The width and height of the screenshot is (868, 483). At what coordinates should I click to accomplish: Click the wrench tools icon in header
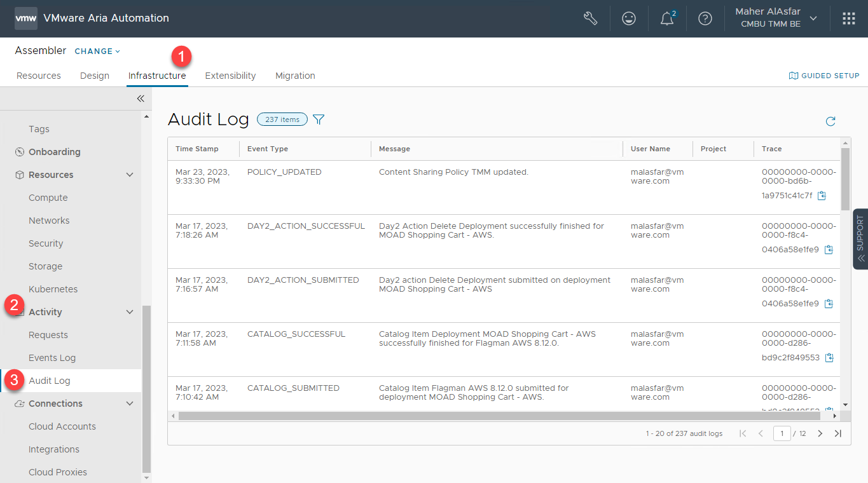coord(590,18)
